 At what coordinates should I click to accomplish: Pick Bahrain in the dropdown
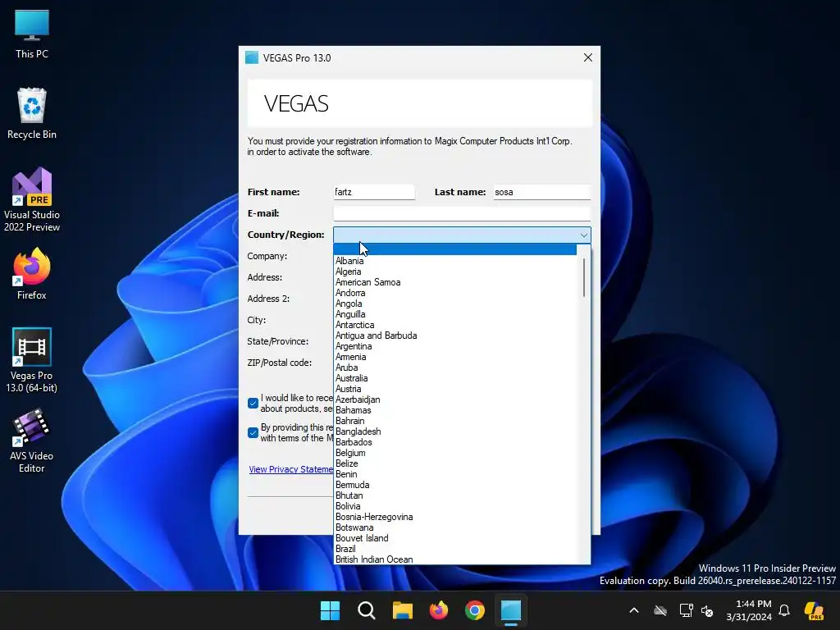[x=454, y=421]
